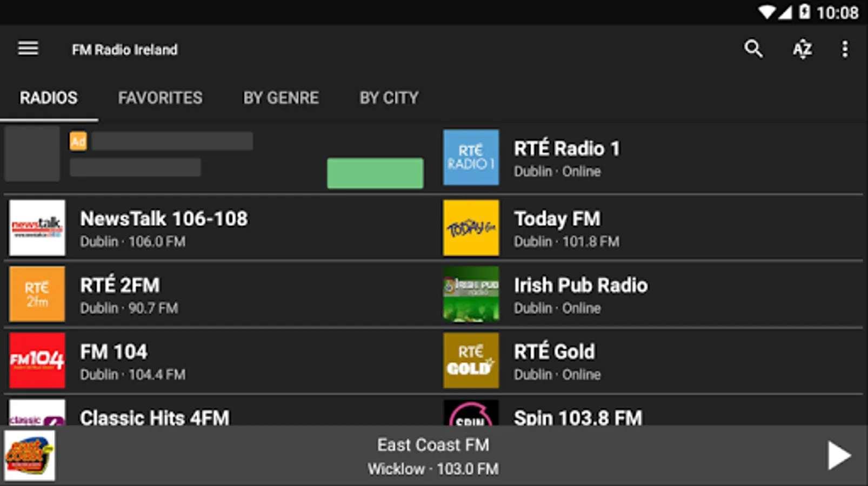Screen dimensions: 868x486
Task: Tune in to Irish Pub Radio title
Action: (x=581, y=285)
